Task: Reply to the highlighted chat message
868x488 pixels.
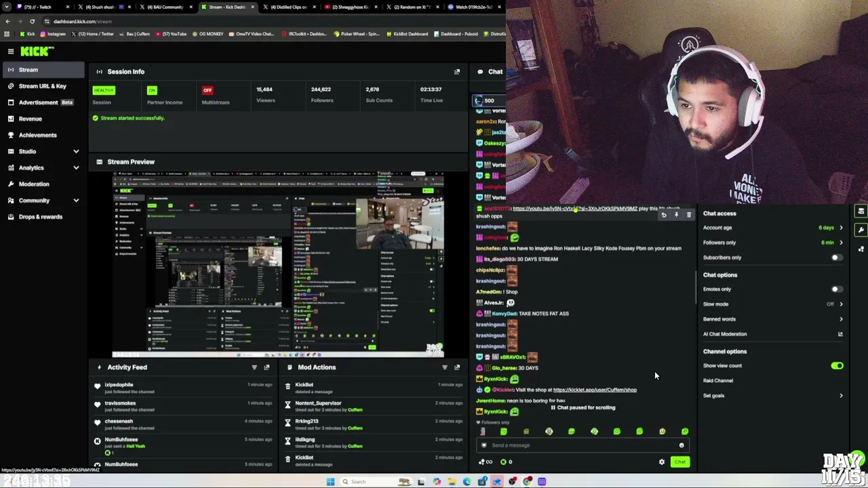Action: point(664,215)
